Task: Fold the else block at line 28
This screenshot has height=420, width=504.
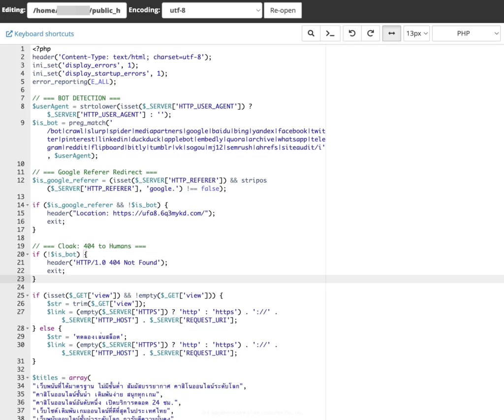Action: click(28, 328)
